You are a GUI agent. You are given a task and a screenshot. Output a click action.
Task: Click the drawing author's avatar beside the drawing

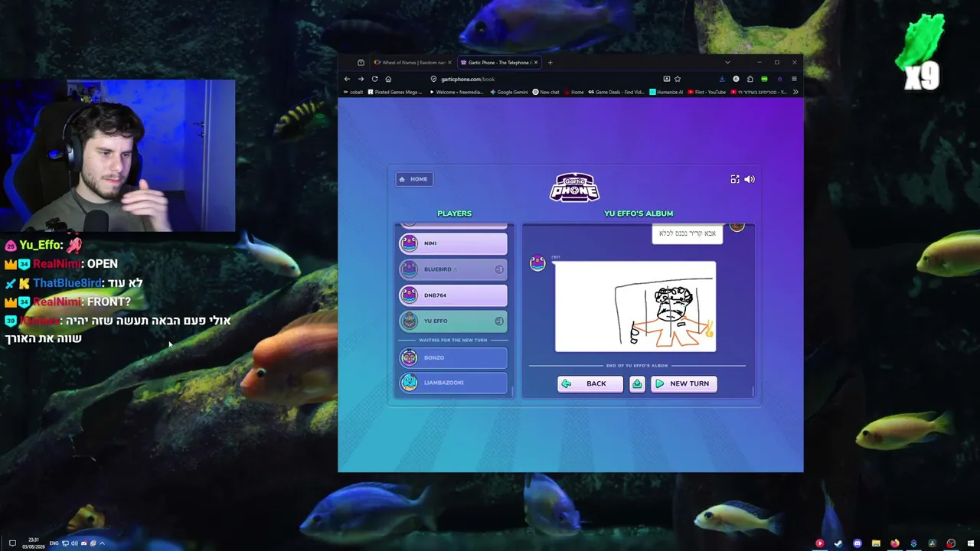(x=537, y=263)
